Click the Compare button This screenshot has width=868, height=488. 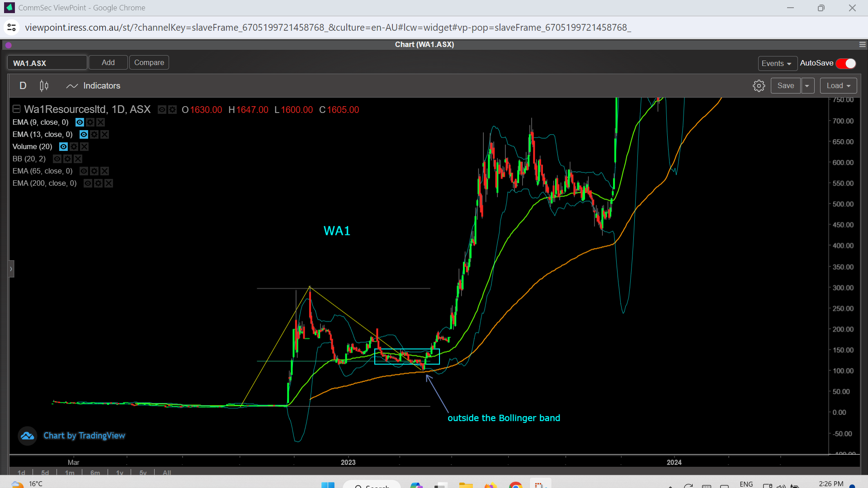point(149,62)
